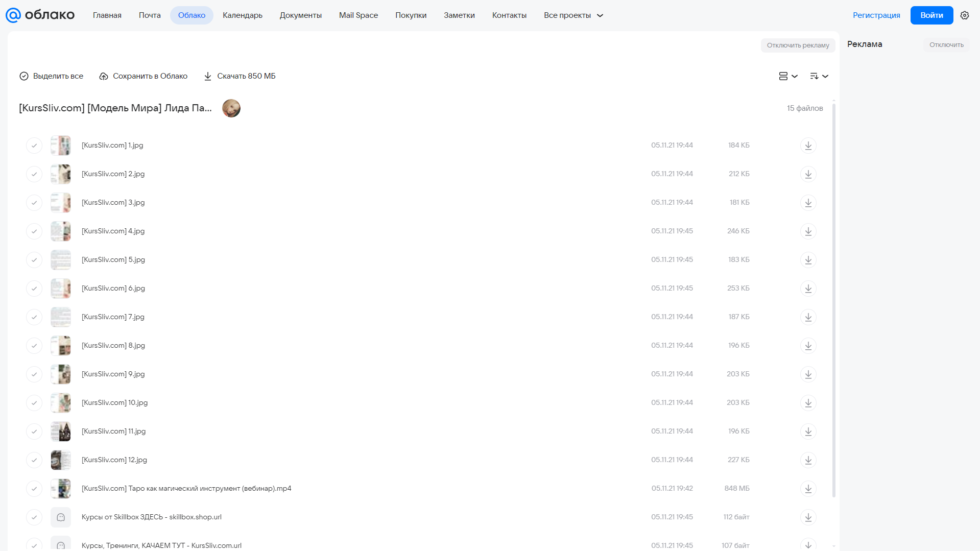Click Сохранить в Облако

(144, 76)
